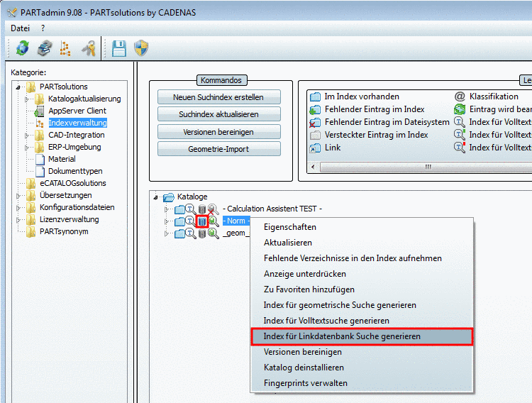Click the Kataloge root folder icon
Viewport: 532px width, 403px height.
(x=169, y=197)
